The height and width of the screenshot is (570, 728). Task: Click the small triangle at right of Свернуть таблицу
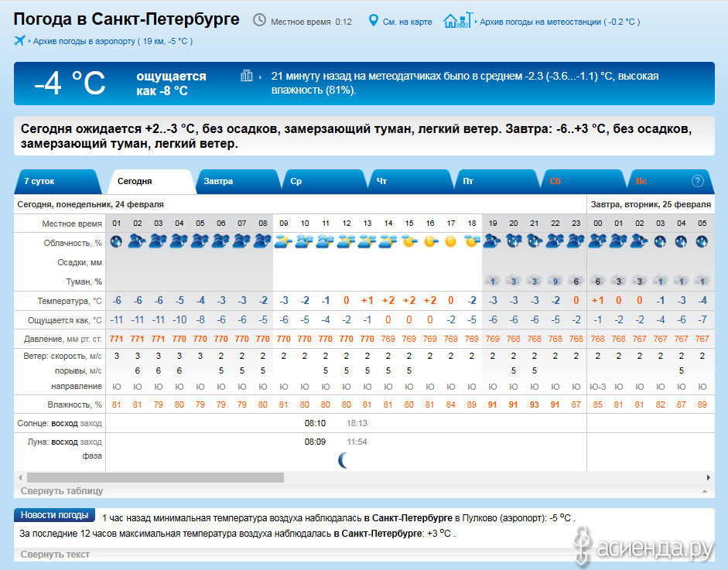[705, 491]
